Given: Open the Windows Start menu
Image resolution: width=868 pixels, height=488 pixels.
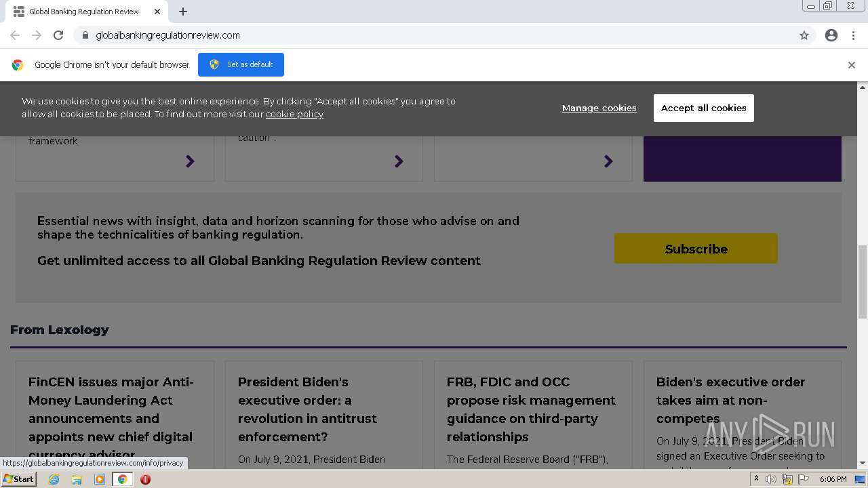Looking at the screenshot, I should [18, 479].
